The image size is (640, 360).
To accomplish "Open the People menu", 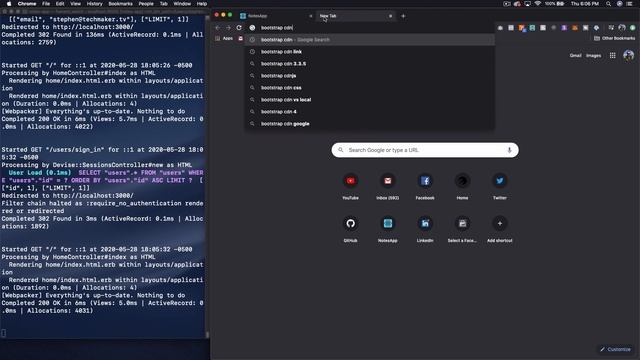I will click(x=146, y=4).
